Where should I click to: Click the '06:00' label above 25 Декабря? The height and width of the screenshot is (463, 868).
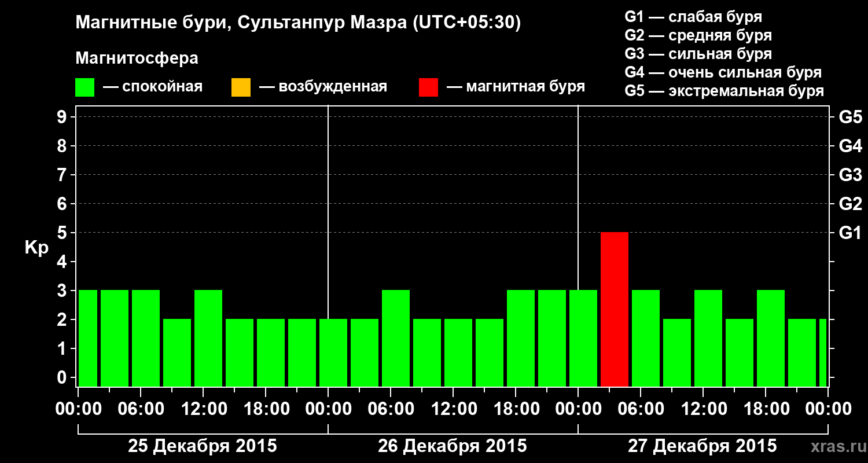pyautogui.click(x=141, y=409)
